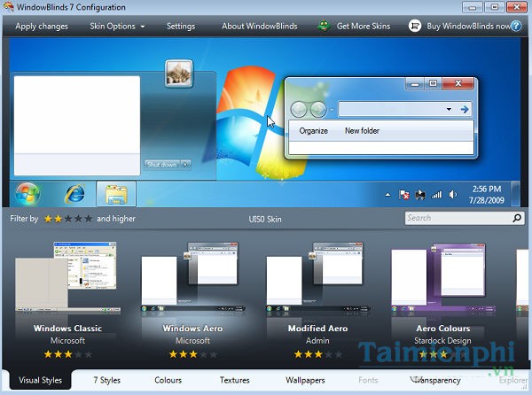Click the go arrow in the preview address bar
The height and width of the screenshot is (395, 532).
[x=465, y=109]
